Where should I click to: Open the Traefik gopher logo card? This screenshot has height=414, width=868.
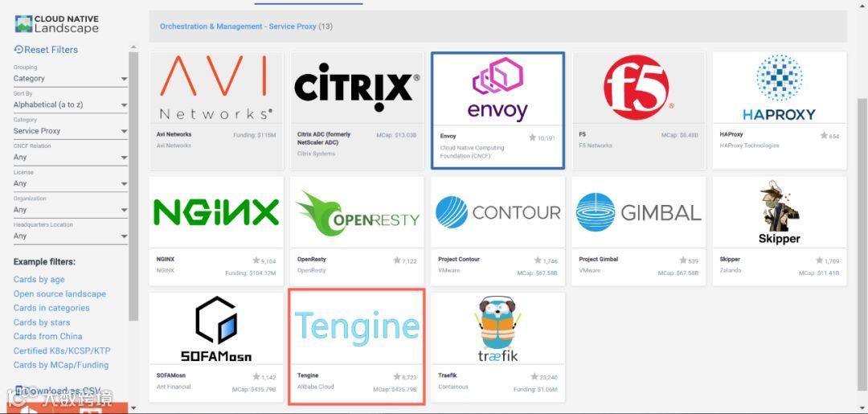(x=497, y=347)
